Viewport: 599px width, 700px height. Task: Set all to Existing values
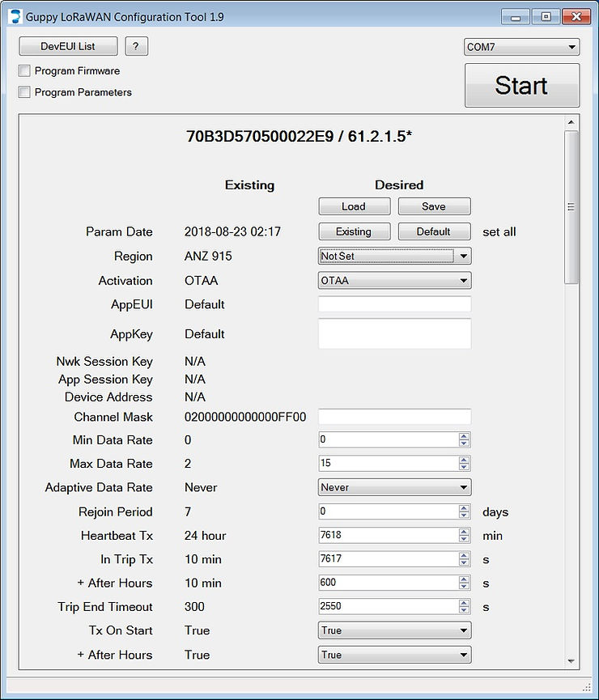coord(355,231)
